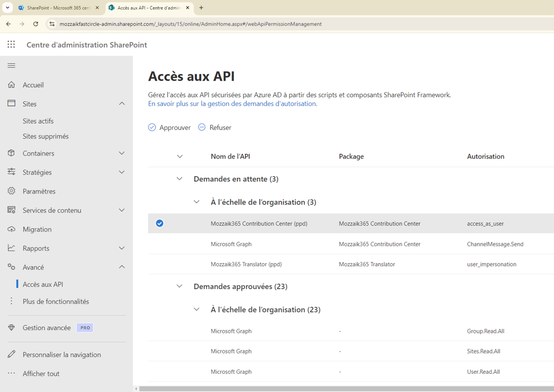Image resolution: width=554 pixels, height=392 pixels.
Task: Go to Accueil in navigation
Action: pyautogui.click(x=33, y=85)
